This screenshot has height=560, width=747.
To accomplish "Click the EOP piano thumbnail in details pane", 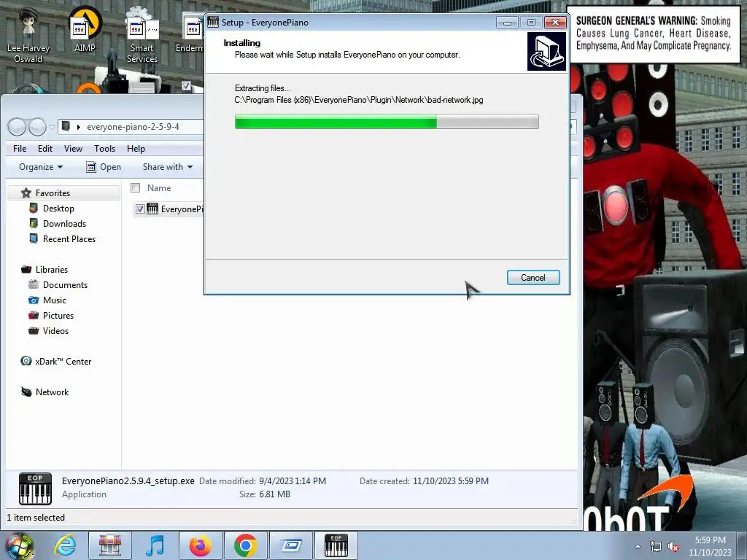I will [35, 489].
